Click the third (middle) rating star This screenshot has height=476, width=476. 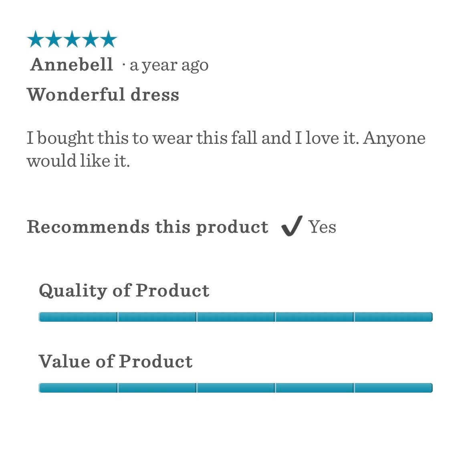click(72, 40)
